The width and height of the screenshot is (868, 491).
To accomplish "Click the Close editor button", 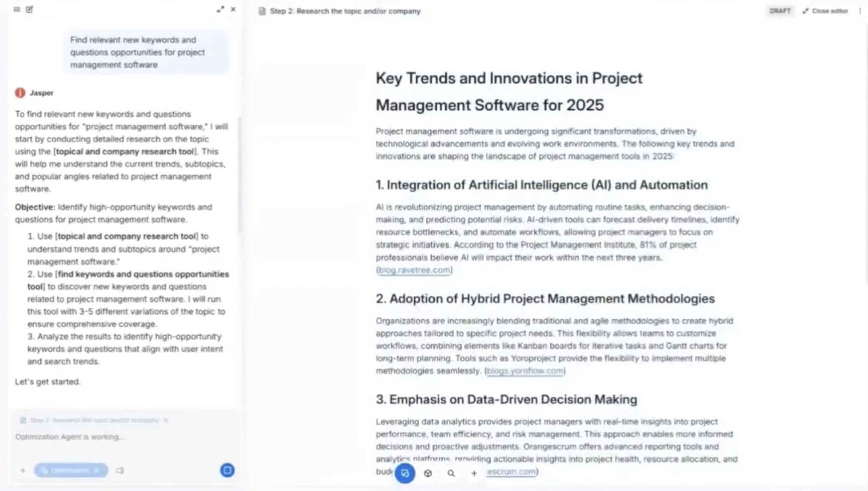I will [825, 11].
